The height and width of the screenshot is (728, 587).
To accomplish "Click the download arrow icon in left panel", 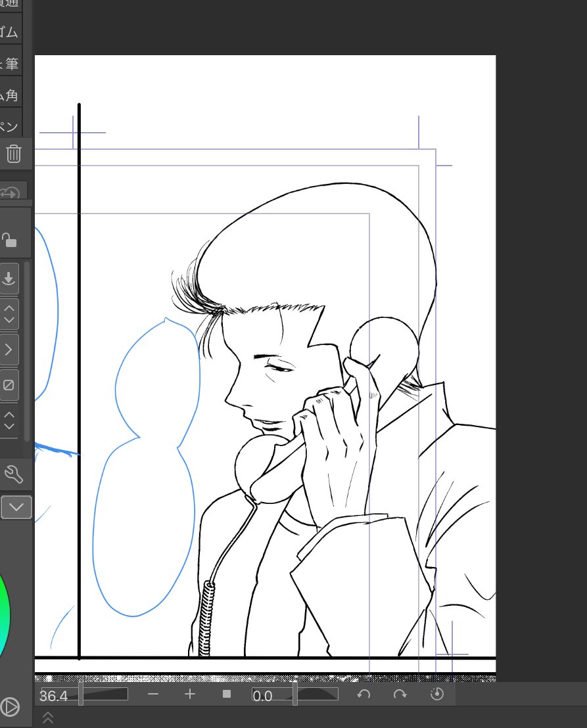I will [9, 279].
